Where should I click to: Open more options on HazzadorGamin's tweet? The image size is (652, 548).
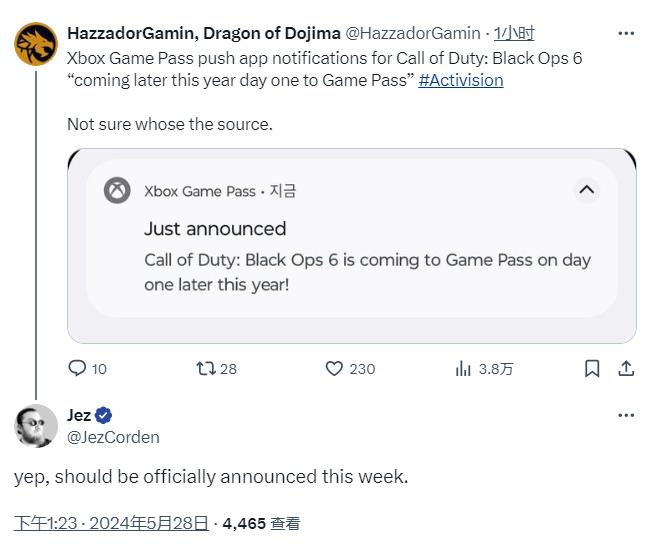[x=626, y=33]
